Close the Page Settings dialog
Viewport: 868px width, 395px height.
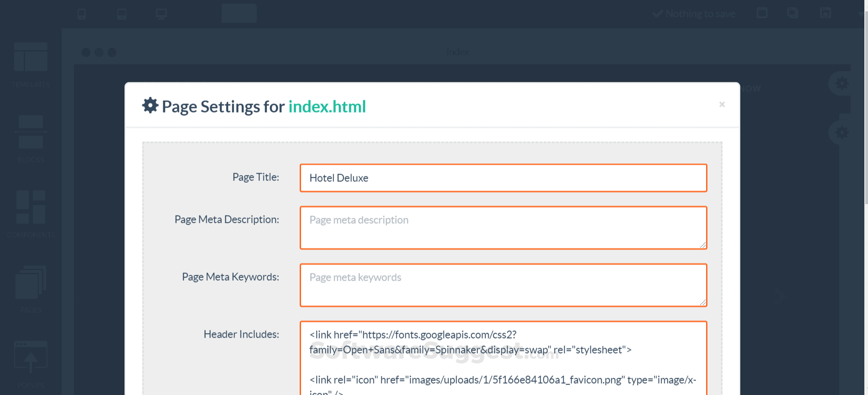(722, 104)
